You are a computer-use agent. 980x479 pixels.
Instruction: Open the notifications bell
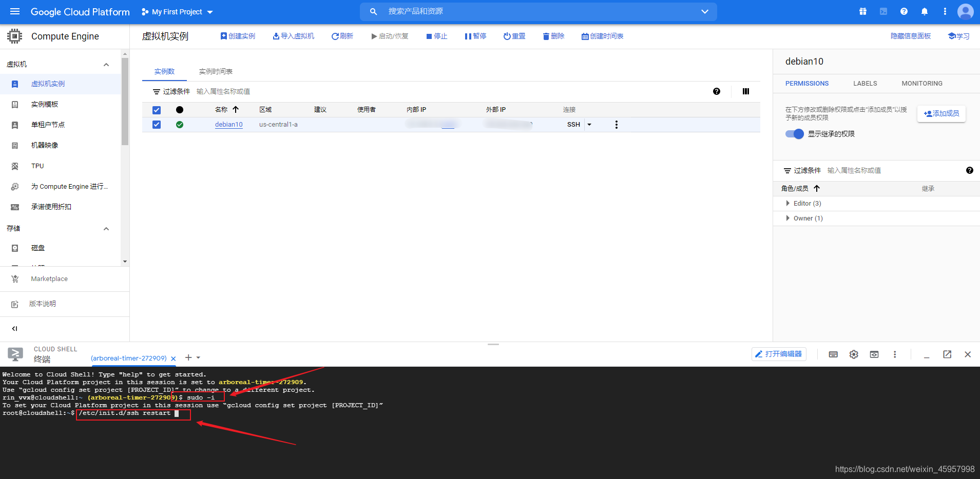(925, 11)
